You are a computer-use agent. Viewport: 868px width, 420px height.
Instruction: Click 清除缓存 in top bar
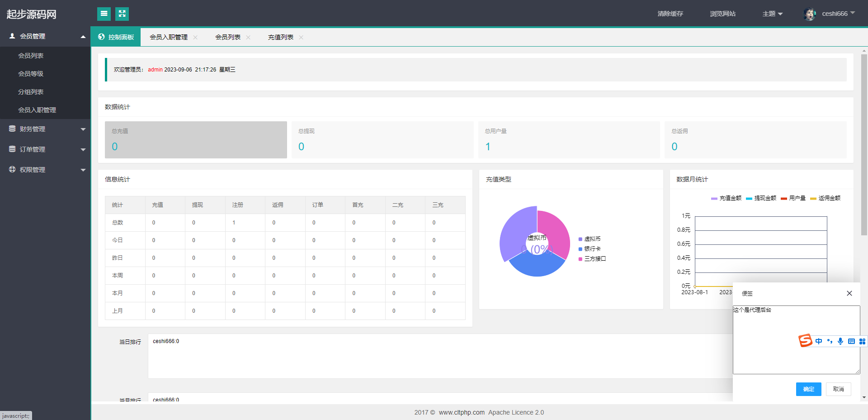[x=670, y=14]
